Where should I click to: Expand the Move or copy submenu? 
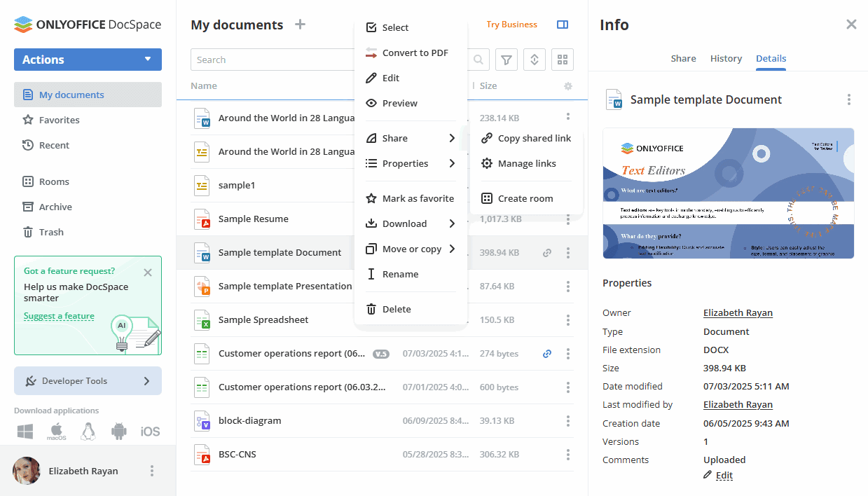411,249
